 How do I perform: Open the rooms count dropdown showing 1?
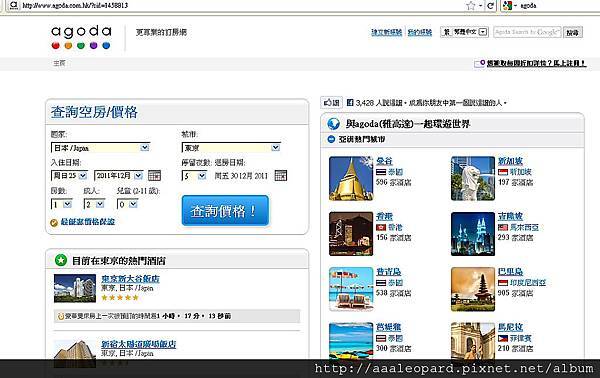coord(62,204)
